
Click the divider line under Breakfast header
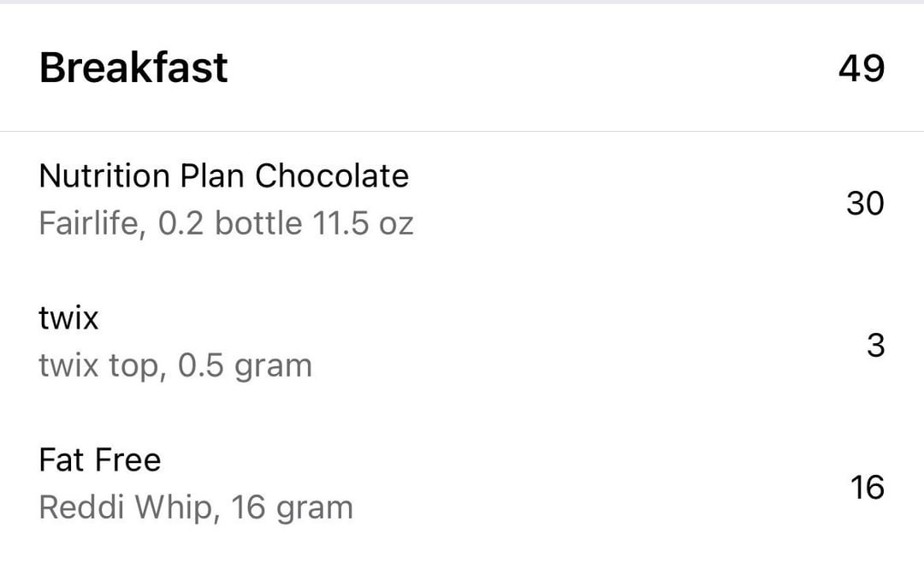coord(462,131)
